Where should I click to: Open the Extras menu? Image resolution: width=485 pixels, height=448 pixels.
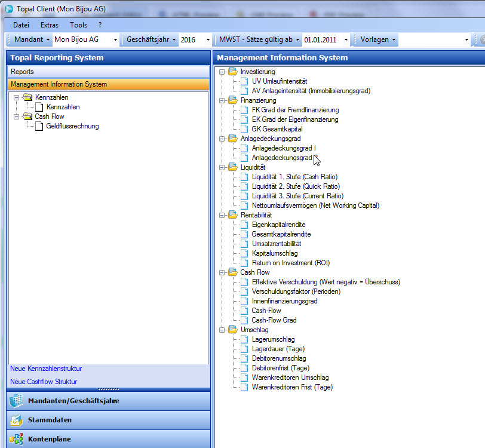(x=50, y=25)
